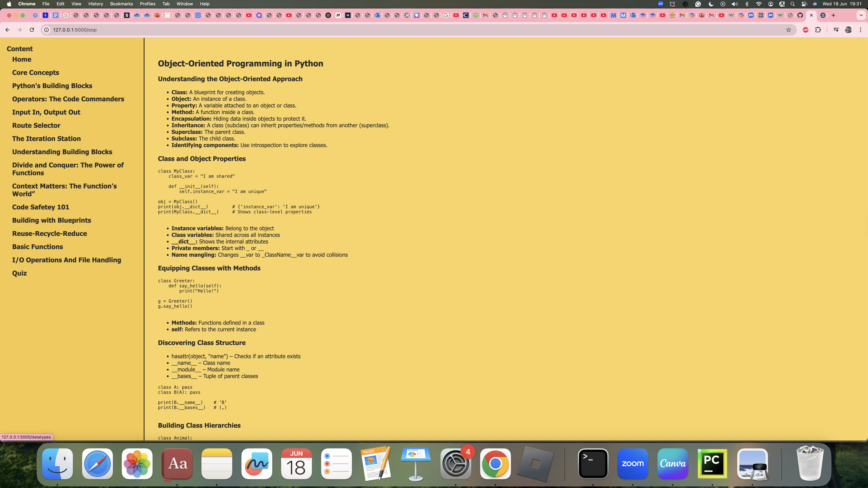Open a new tab with plus button
Screen dimensions: 868x488
pos(833,15)
